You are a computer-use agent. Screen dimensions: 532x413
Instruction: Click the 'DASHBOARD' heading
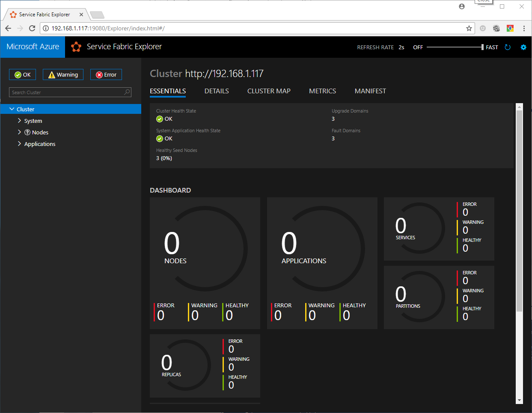click(x=170, y=190)
